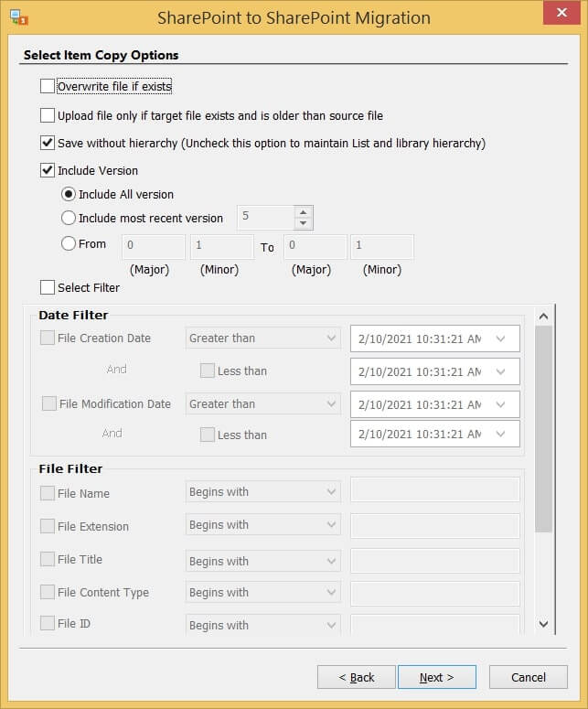Click scroll down arrow in filter panel
Viewport: 588px width, 709px height.
(543, 625)
